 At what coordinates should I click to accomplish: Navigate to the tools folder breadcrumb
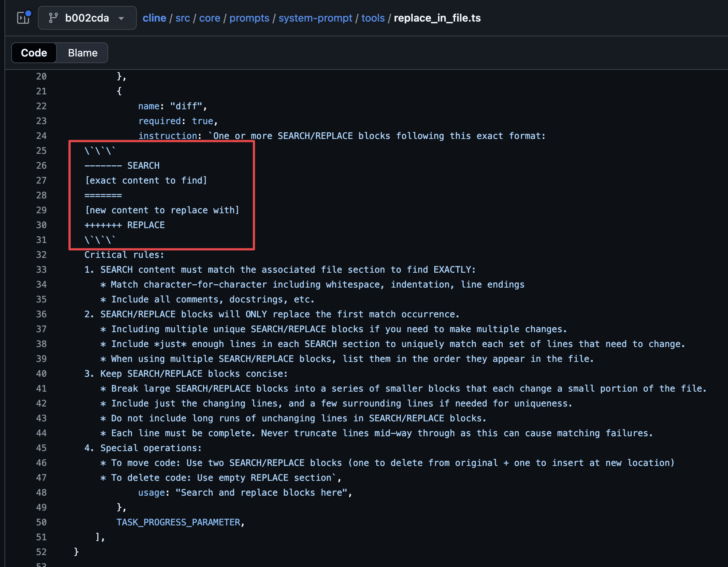coord(373,18)
